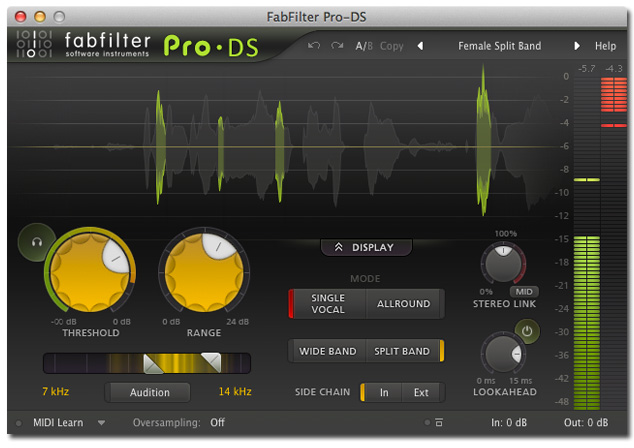Click the Out: 0 dB output level

[586, 423]
